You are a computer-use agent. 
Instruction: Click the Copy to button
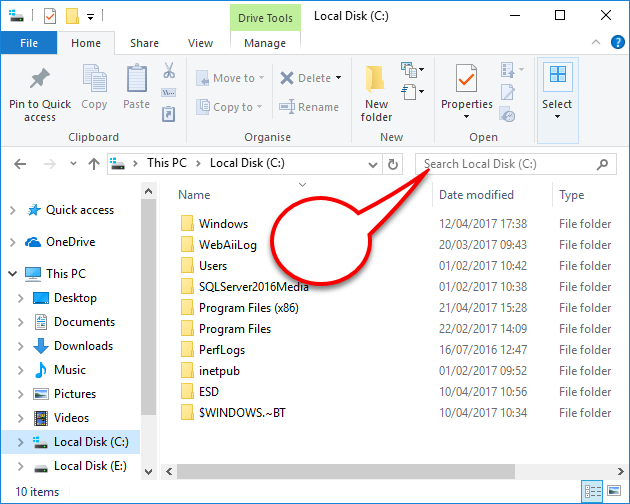coord(229,107)
